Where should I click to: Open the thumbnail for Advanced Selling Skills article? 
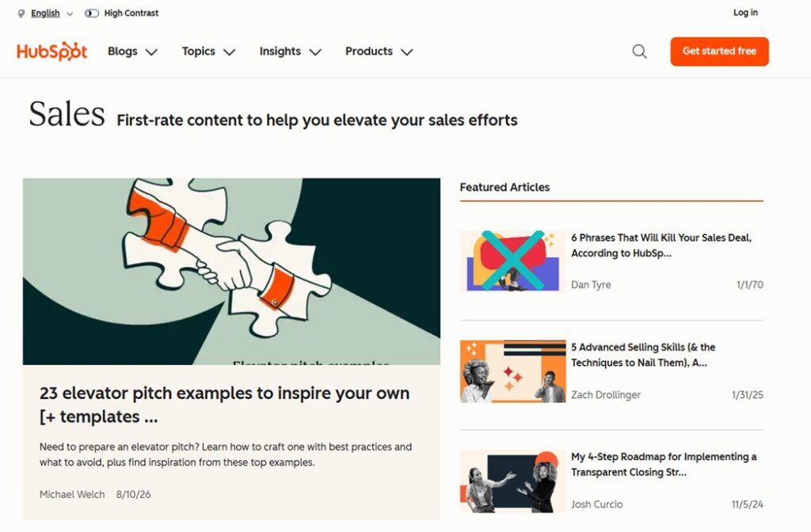click(x=512, y=371)
